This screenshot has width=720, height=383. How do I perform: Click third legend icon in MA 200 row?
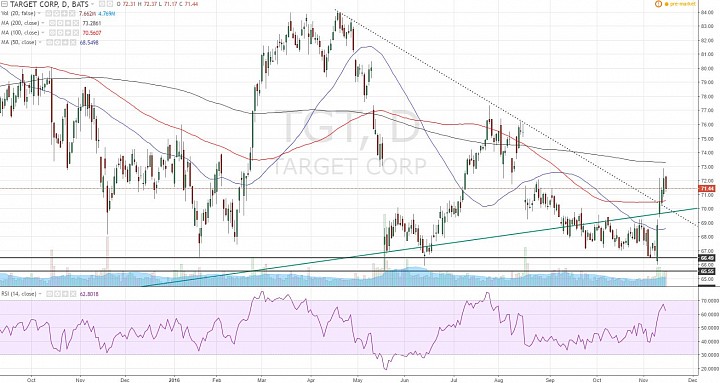[x=68, y=23]
